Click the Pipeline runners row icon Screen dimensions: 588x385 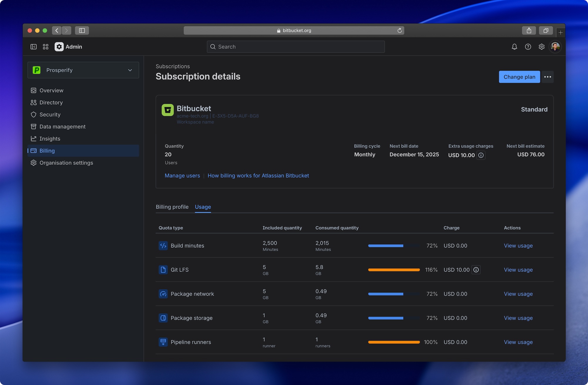pyautogui.click(x=163, y=342)
